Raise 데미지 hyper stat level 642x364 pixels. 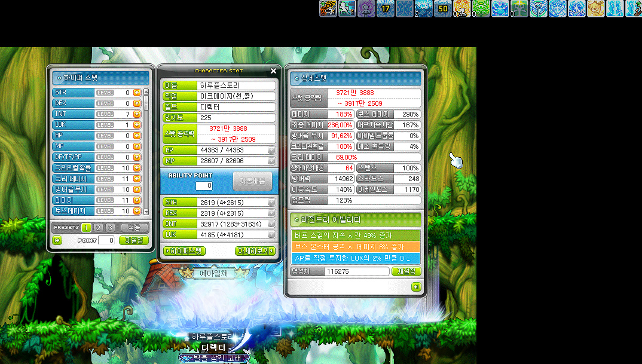pos(137,200)
